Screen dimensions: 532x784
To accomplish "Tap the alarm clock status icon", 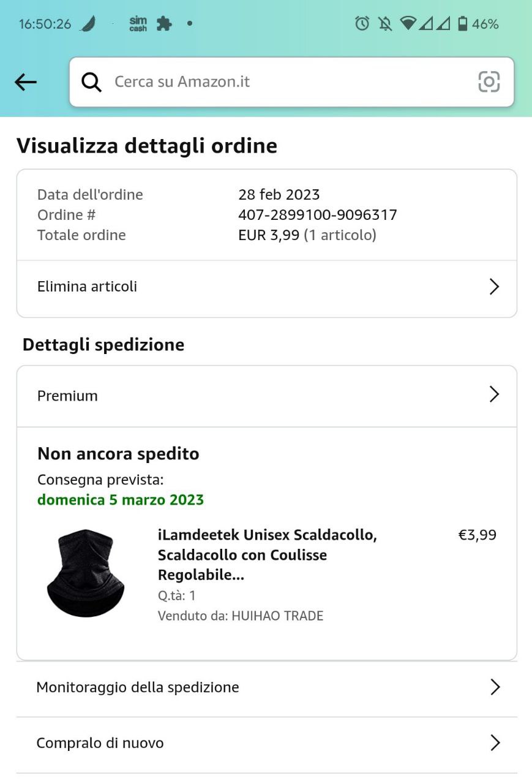I will click(362, 24).
